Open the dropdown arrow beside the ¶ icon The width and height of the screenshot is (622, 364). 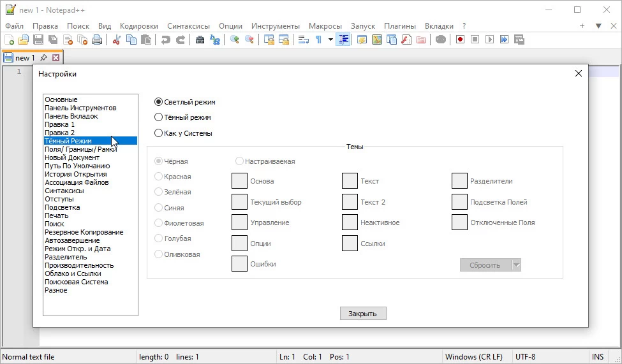click(330, 40)
